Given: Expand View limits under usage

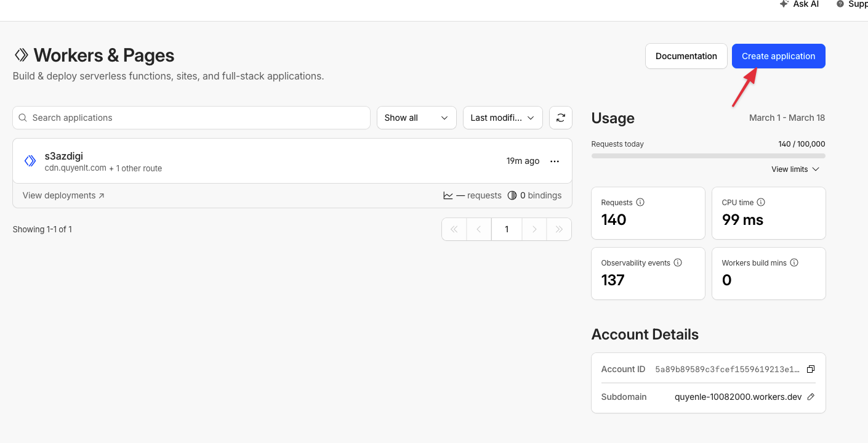Looking at the screenshot, I should click(795, 169).
